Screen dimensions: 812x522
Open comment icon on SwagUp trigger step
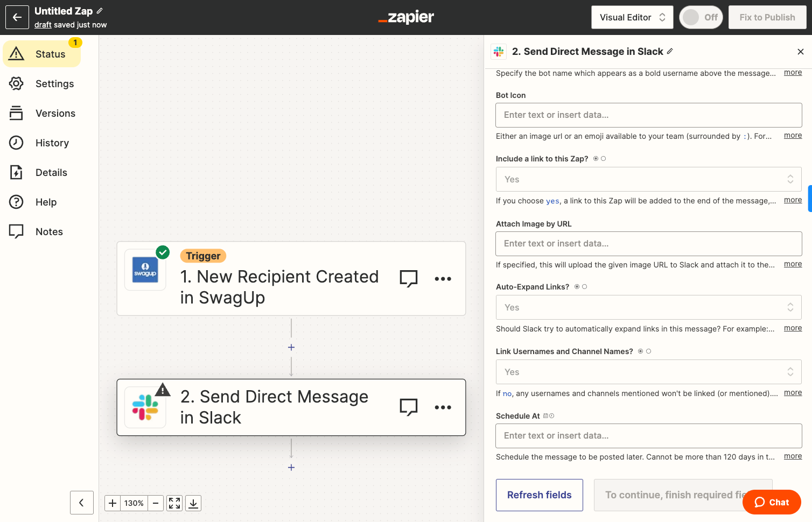[409, 278]
